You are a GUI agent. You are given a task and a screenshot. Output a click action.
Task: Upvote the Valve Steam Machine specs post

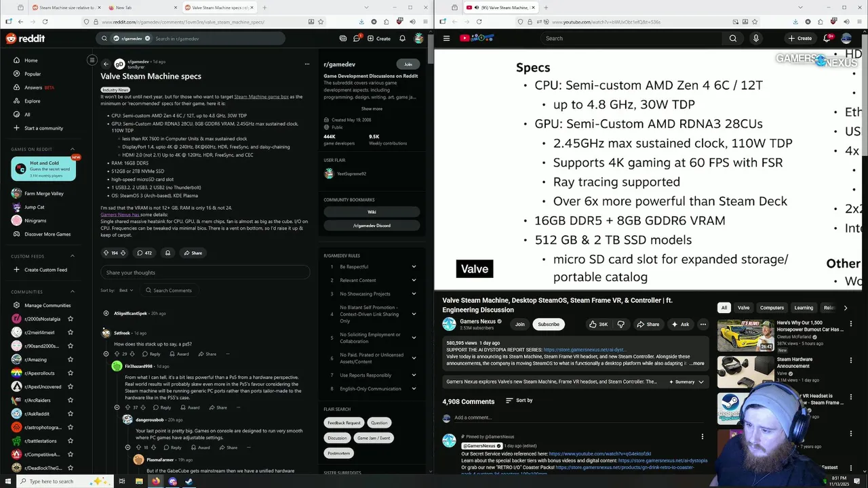[x=106, y=253]
